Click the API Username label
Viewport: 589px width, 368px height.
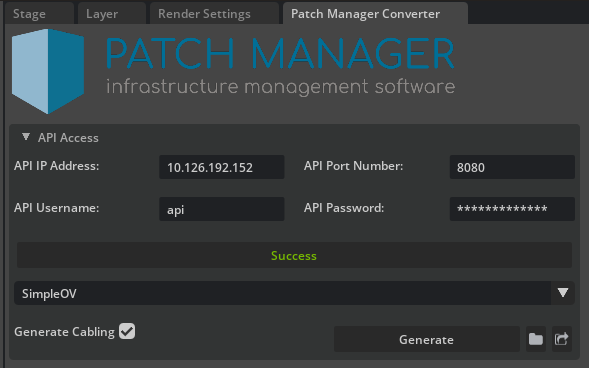[x=57, y=208]
